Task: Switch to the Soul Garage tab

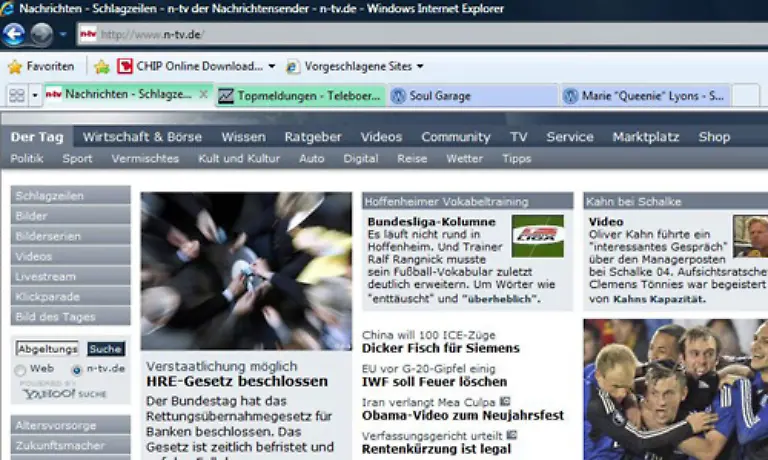Action: click(472, 96)
